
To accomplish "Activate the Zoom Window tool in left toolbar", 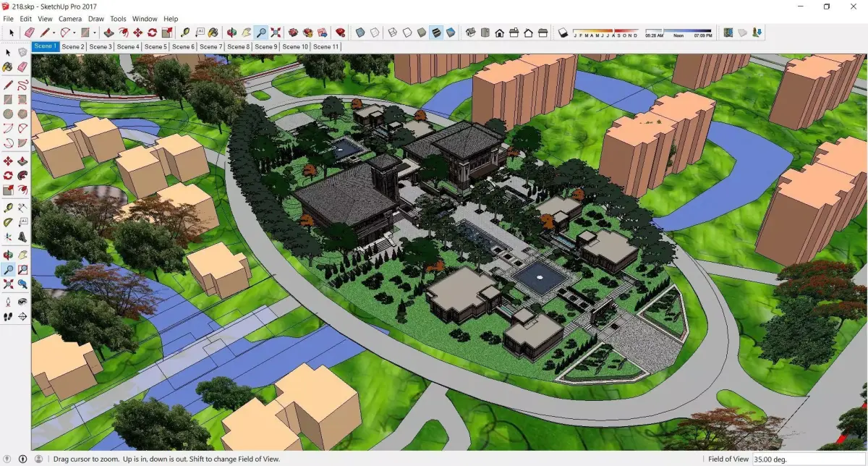I will pos(22,269).
